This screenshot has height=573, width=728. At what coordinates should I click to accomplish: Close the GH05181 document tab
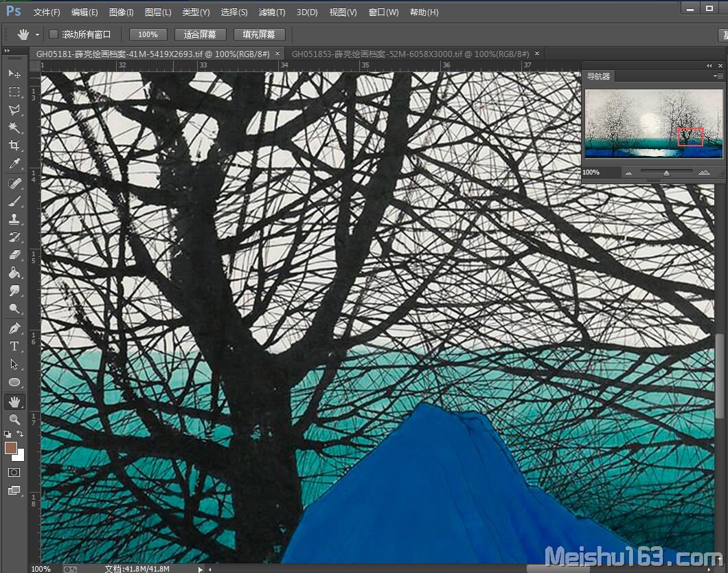[277, 54]
